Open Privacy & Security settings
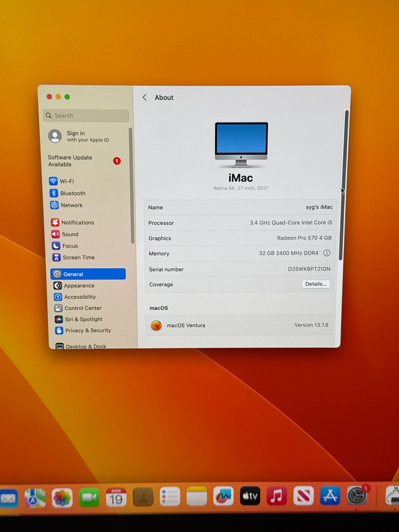The image size is (399, 532). point(83,331)
